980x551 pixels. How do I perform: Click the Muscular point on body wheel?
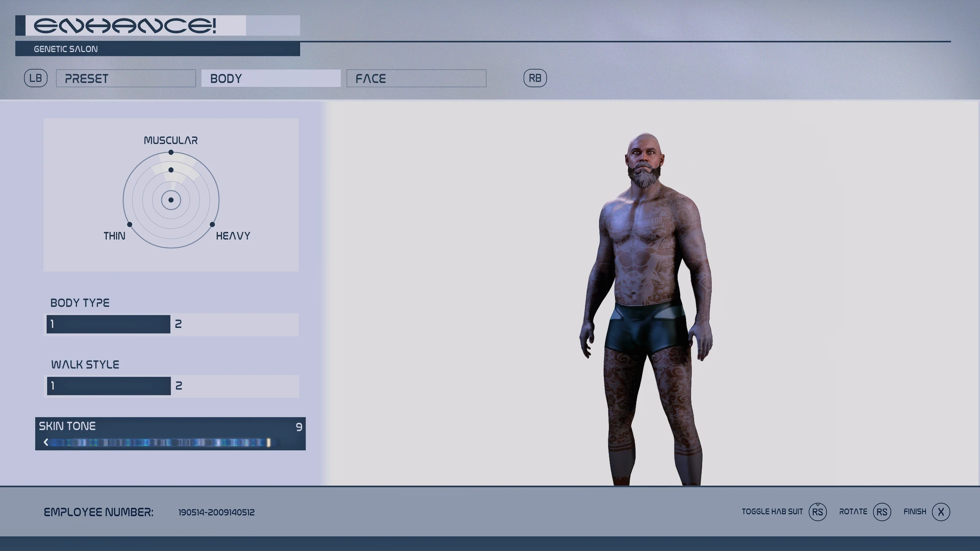[x=171, y=152]
